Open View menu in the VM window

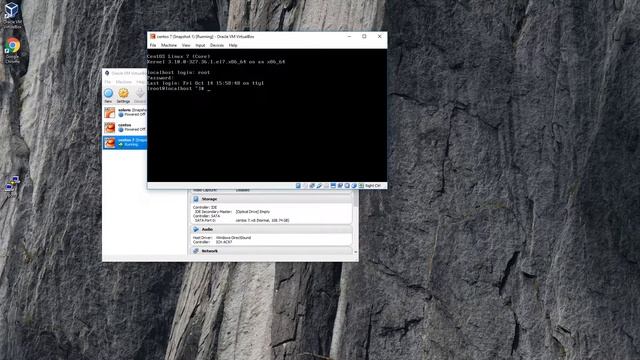pyautogui.click(x=186, y=45)
